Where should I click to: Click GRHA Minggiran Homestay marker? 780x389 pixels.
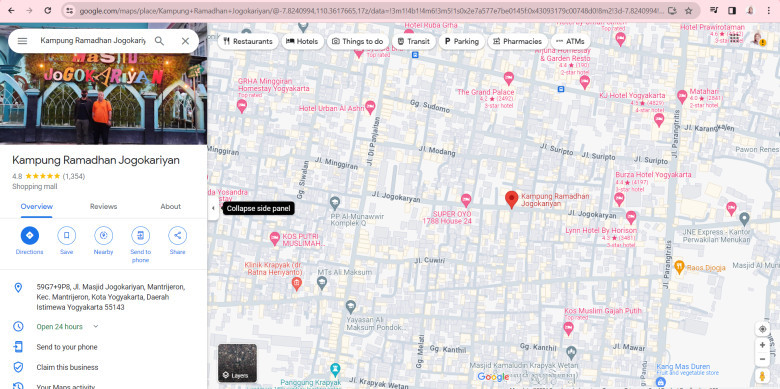[242, 105]
